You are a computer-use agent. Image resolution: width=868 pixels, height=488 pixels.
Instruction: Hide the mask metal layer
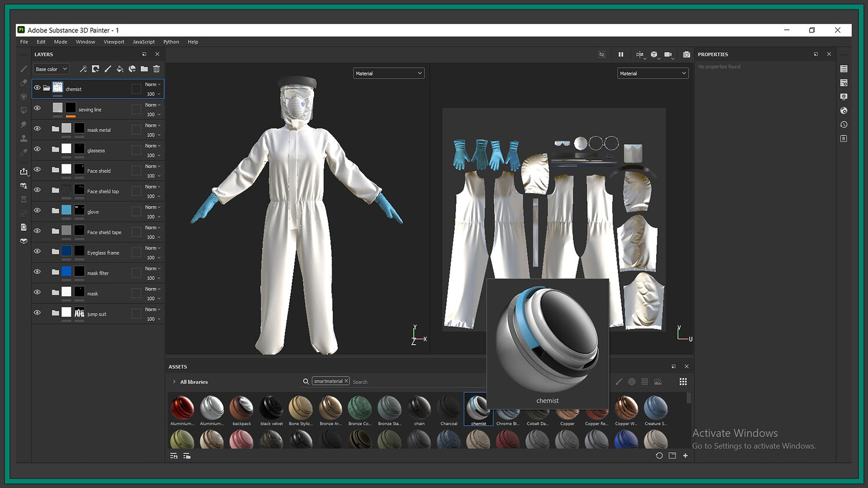point(37,128)
